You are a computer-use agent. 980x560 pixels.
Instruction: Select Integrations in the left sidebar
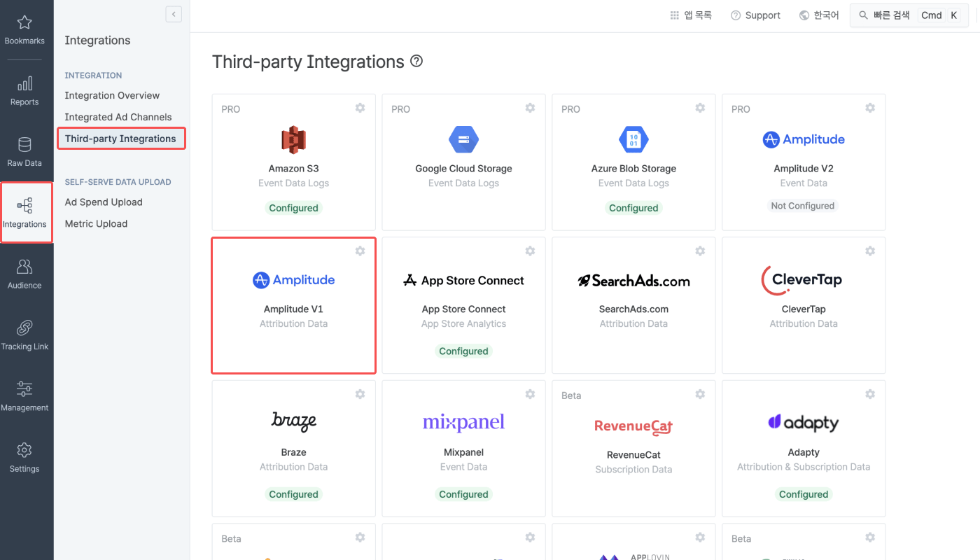point(26,213)
